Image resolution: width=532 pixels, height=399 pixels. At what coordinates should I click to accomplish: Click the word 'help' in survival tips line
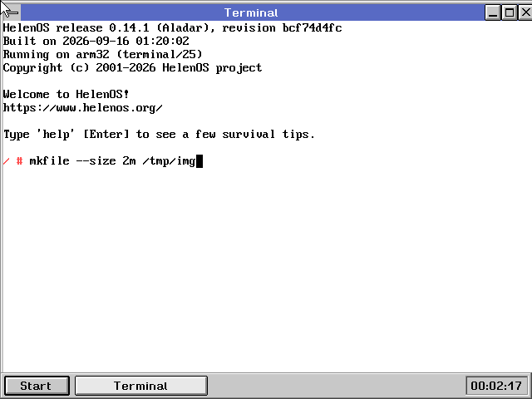(x=57, y=135)
